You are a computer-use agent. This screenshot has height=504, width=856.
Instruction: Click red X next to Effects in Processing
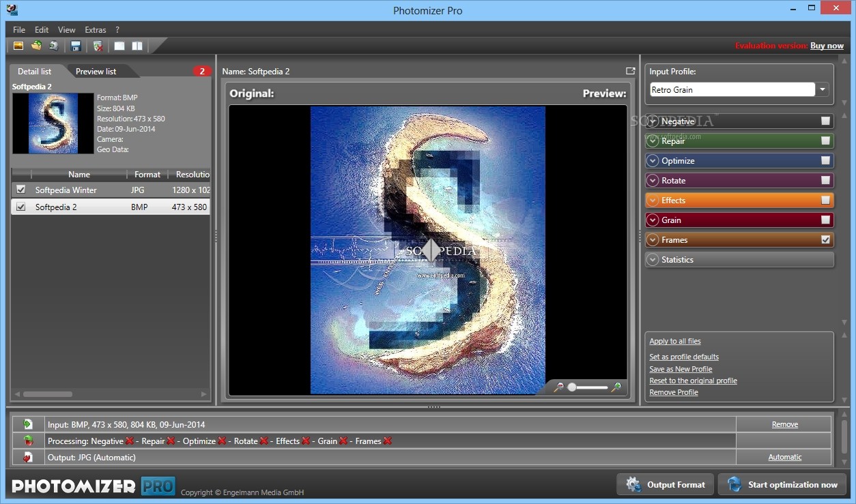pyautogui.click(x=306, y=441)
